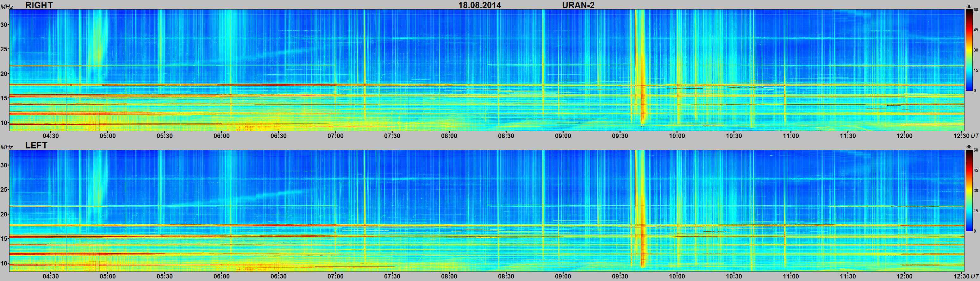The width and height of the screenshot is (980, 281).
Task: Click the 07:00 time label under the LEFT panel
Action: pos(335,277)
